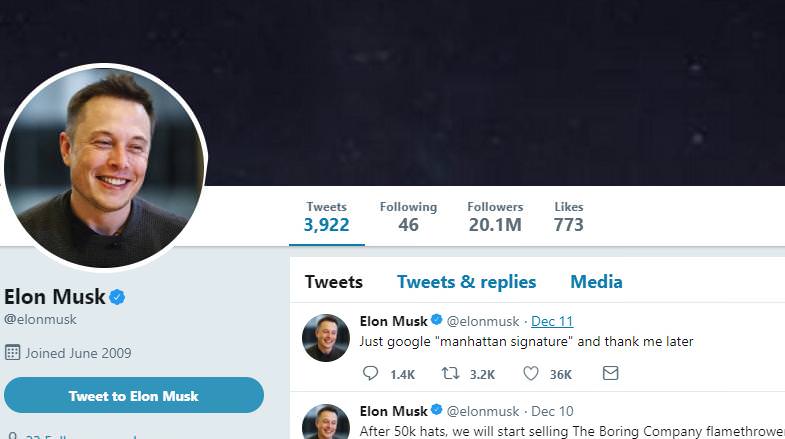The image size is (785, 439).
Task: Open the Likes 773 count
Action: point(569,217)
